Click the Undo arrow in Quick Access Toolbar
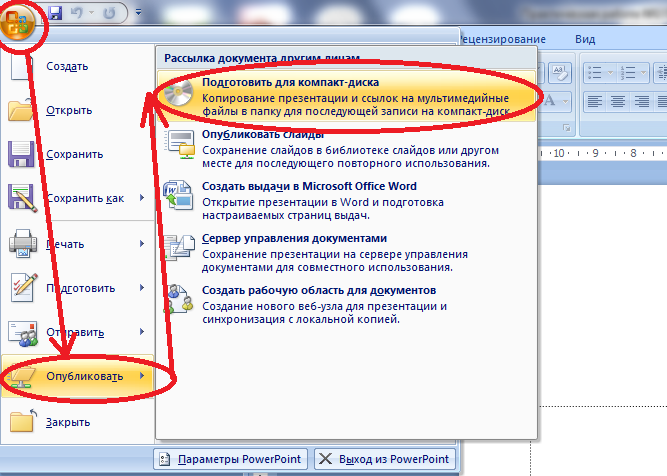Viewport: 667px width, 476px height. click(x=77, y=13)
